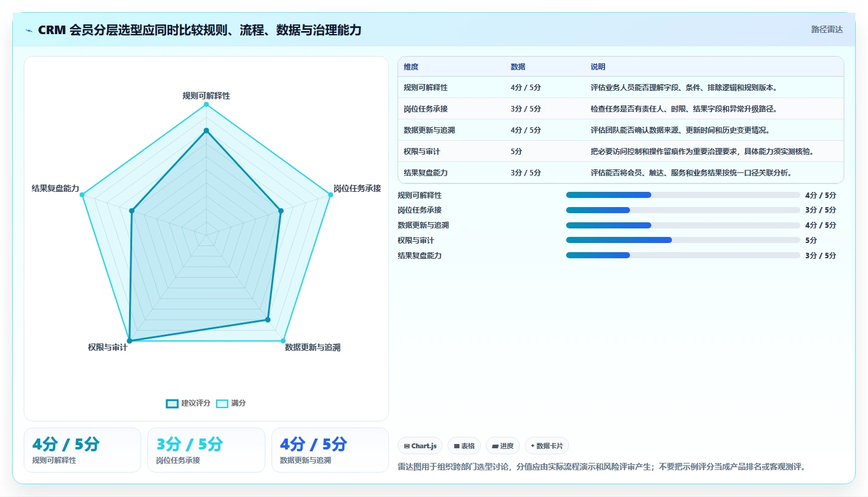Image resolution: width=868 pixels, height=497 pixels.
Task: Click the 规则可解释性 label in progress list
Action: pyautogui.click(x=419, y=195)
